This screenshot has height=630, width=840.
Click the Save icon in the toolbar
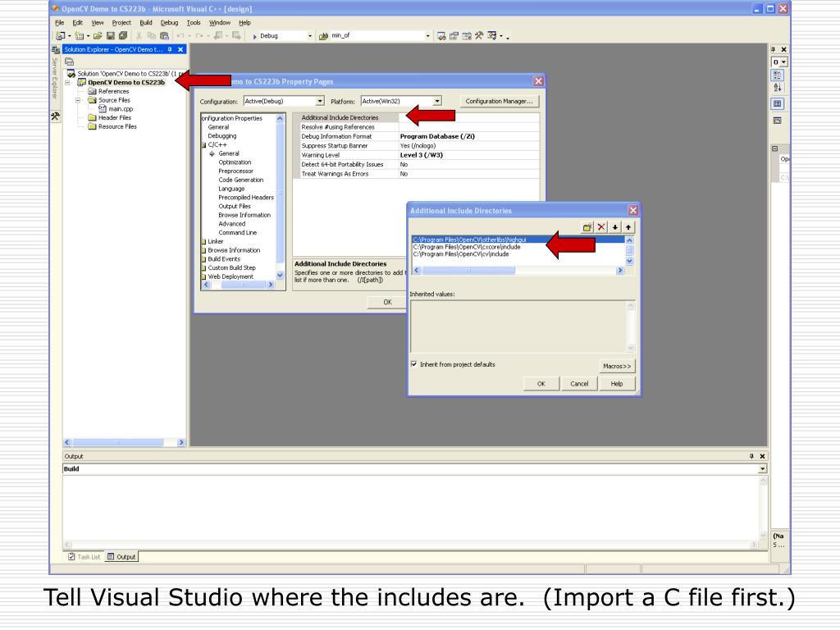coord(111,36)
